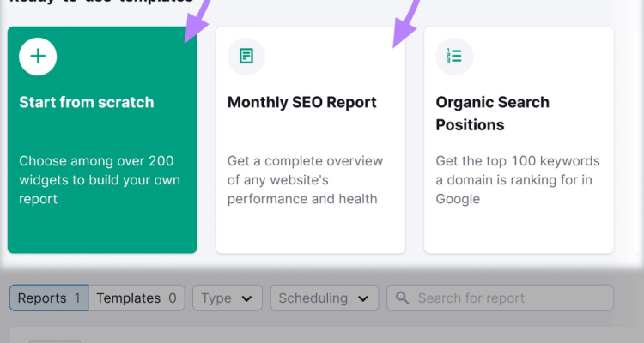Click the Monthly SEO Report document icon

coord(246,57)
